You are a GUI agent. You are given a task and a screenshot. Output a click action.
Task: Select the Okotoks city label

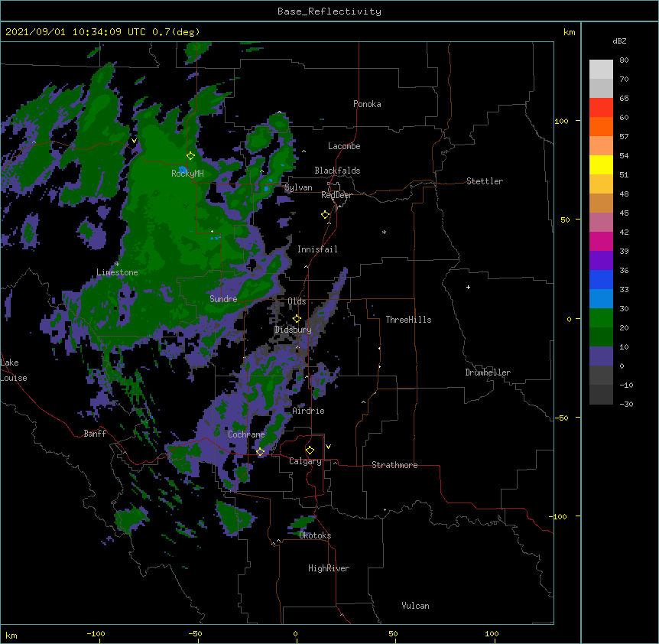point(315,535)
